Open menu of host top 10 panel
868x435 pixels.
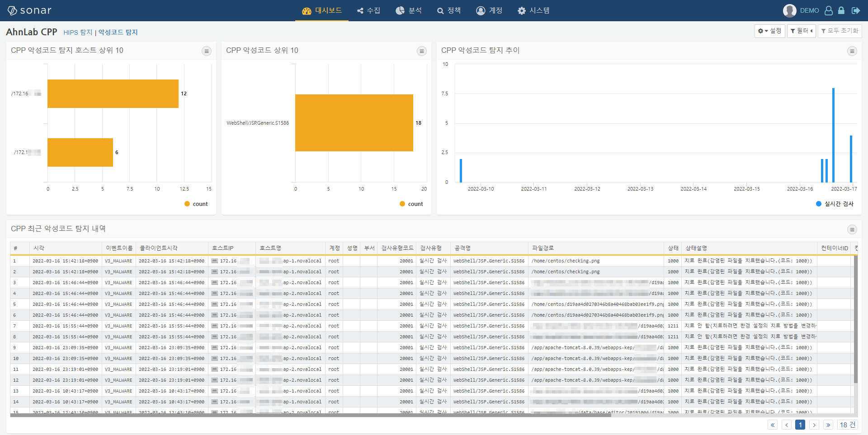point(207,51)
